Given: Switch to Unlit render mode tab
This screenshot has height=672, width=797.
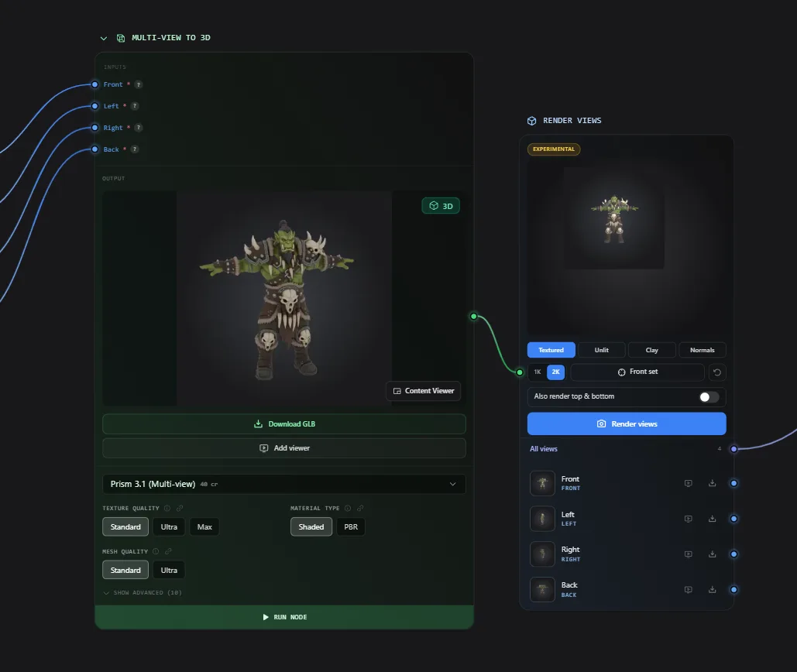Looking at the screenshot, I should [x=601, y=350].
